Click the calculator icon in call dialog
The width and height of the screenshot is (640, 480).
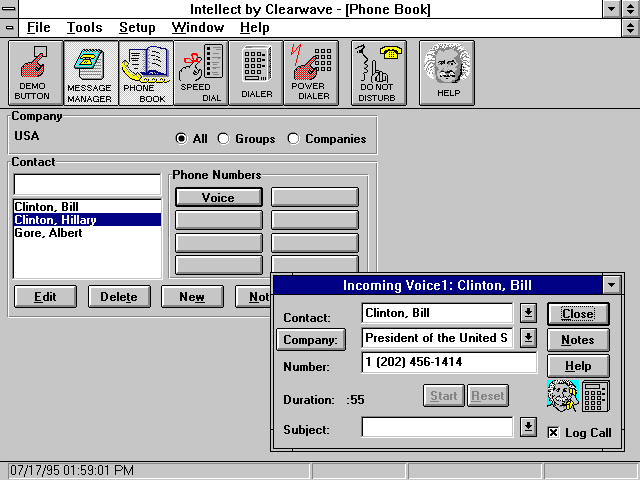coord(596,397)
